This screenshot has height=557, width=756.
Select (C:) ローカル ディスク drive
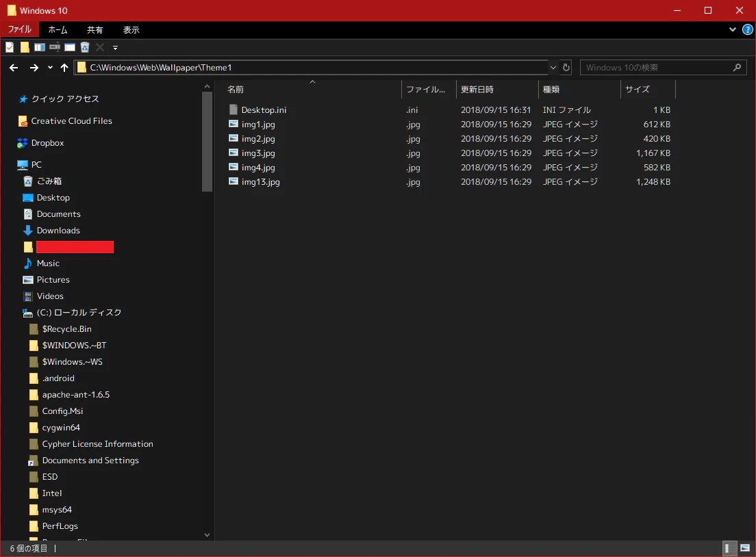[79, 313]
